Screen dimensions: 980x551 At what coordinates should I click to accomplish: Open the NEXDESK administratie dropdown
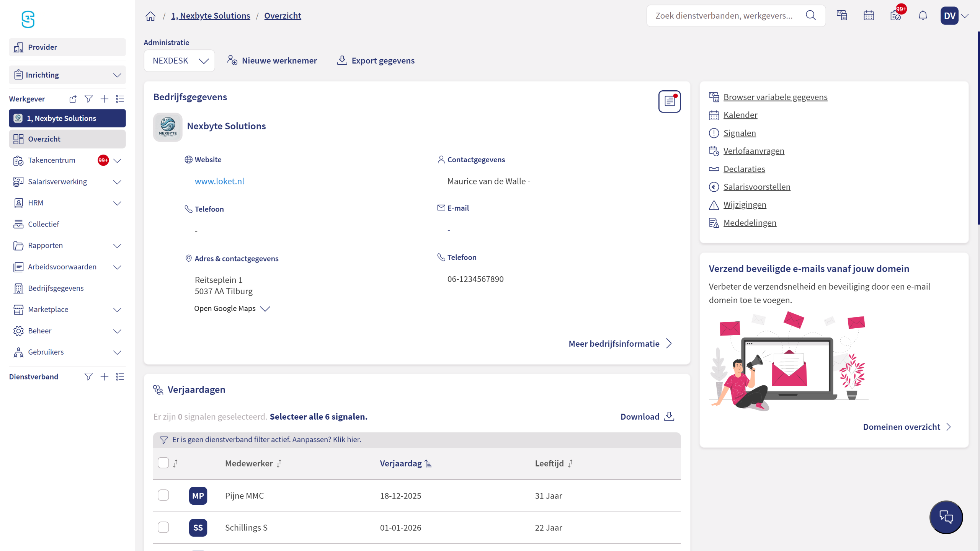(179, 61)
